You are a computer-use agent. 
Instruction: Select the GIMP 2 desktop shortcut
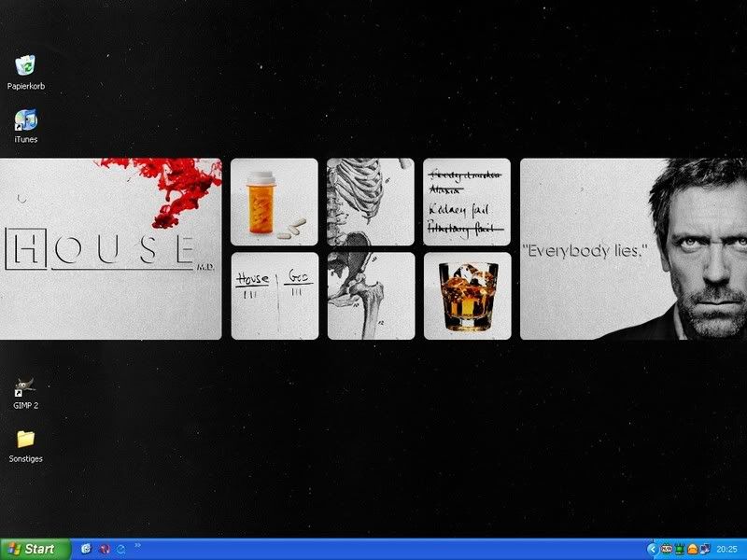[26, 387]
